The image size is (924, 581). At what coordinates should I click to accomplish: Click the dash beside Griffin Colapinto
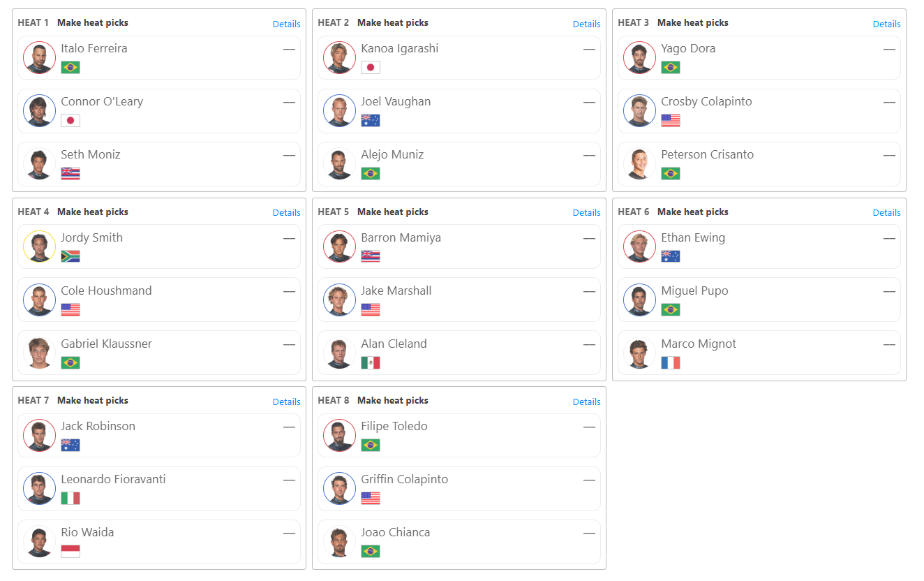coord(589,480)
